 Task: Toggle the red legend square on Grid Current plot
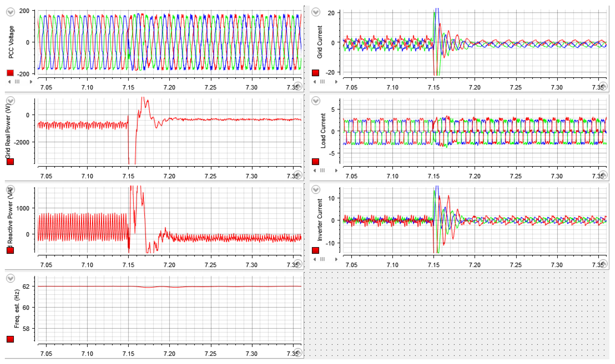(315, 73)
